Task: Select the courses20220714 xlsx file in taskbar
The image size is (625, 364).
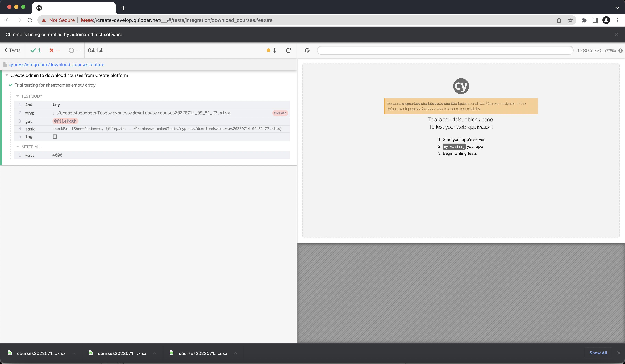Action: pyautogui.click(x=41, y=353)
